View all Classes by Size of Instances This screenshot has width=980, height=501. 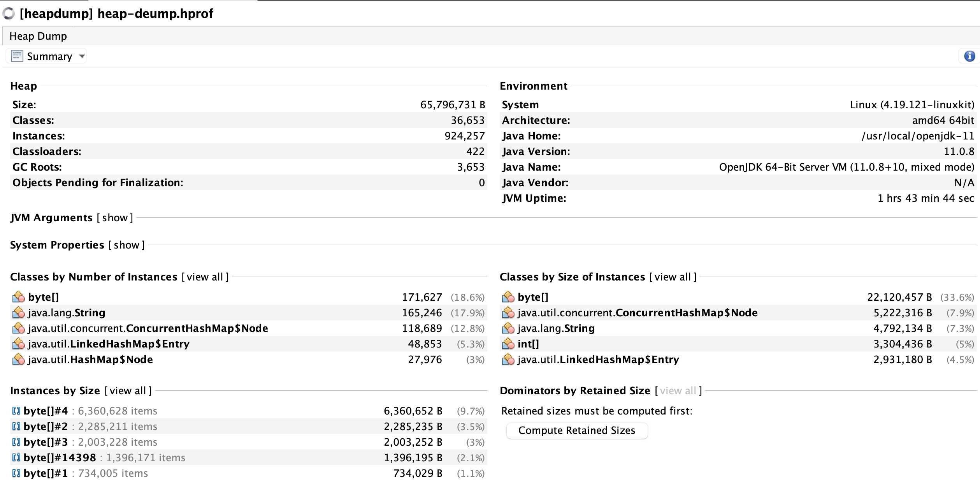pyautogui.click(x=673, y=277)
